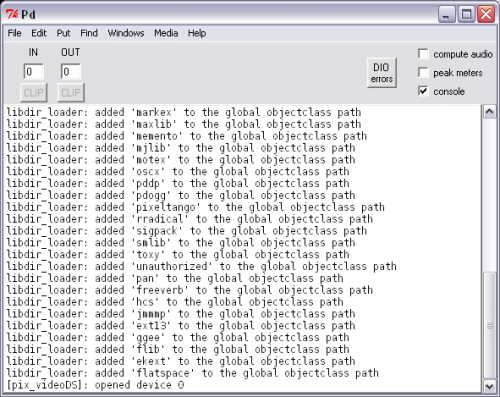
Task: Open the Find menu
Action: click(x=89, y=33)
